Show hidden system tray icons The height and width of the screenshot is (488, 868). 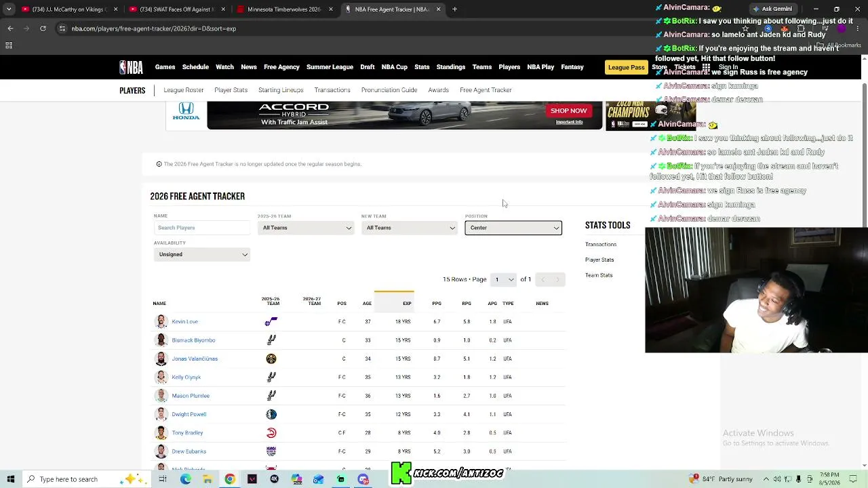[766, 479]
